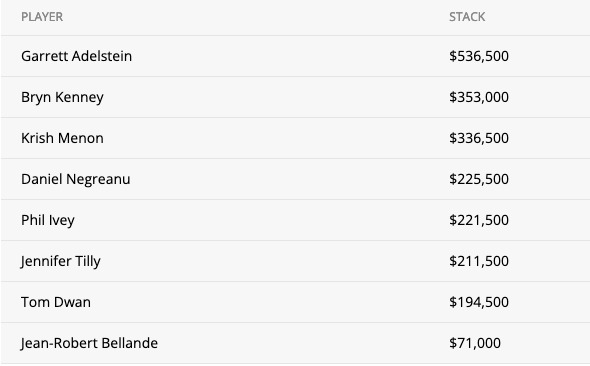Click the PLAYER column header
This screenshot has height=366, width=590.
click(42, 17)
